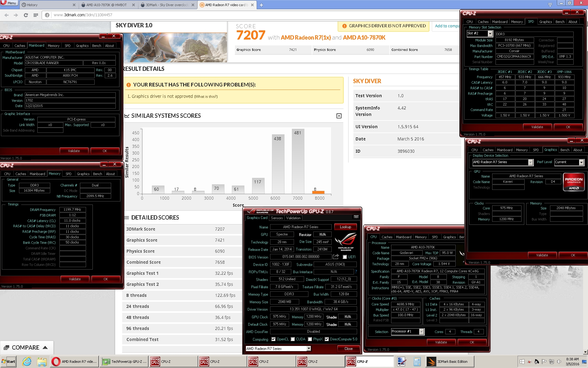588x368 pixels.
Task: Click the 'Graphics Score' 7421 row in Detailed Scores
Action: point(183,240)
